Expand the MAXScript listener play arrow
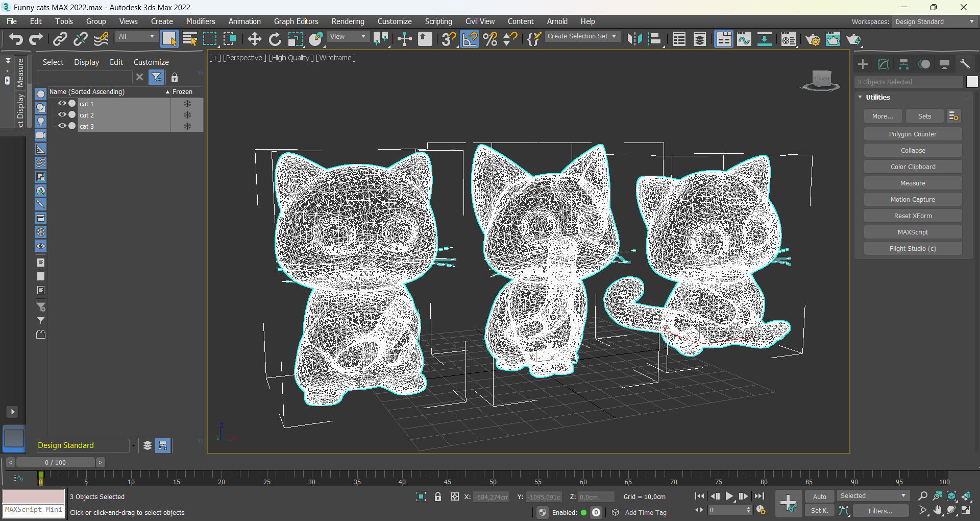 (x=13, y=412)
